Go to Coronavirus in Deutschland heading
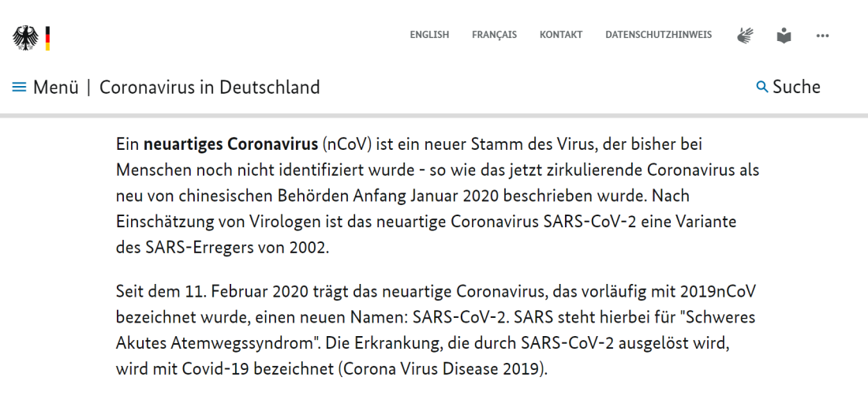This screenshot has width=868, height=411. [x=209, y=87]
